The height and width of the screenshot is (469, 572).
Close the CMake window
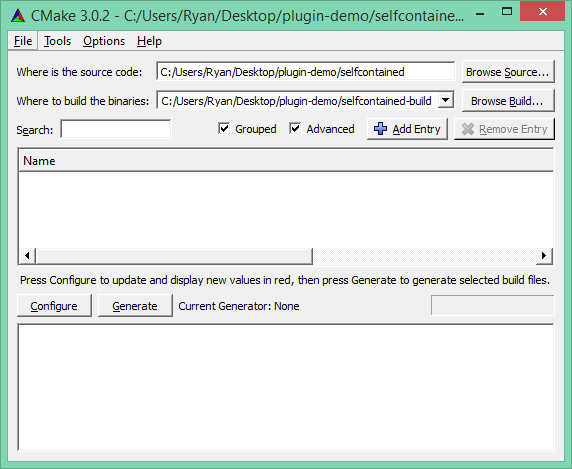[x=542, y=12]
